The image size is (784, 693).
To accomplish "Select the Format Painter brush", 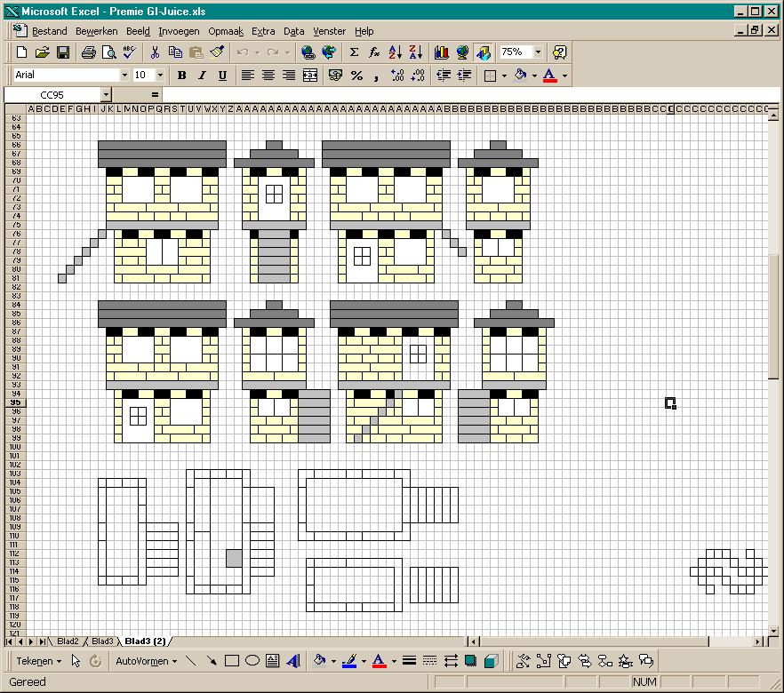I will pos(217,52).
